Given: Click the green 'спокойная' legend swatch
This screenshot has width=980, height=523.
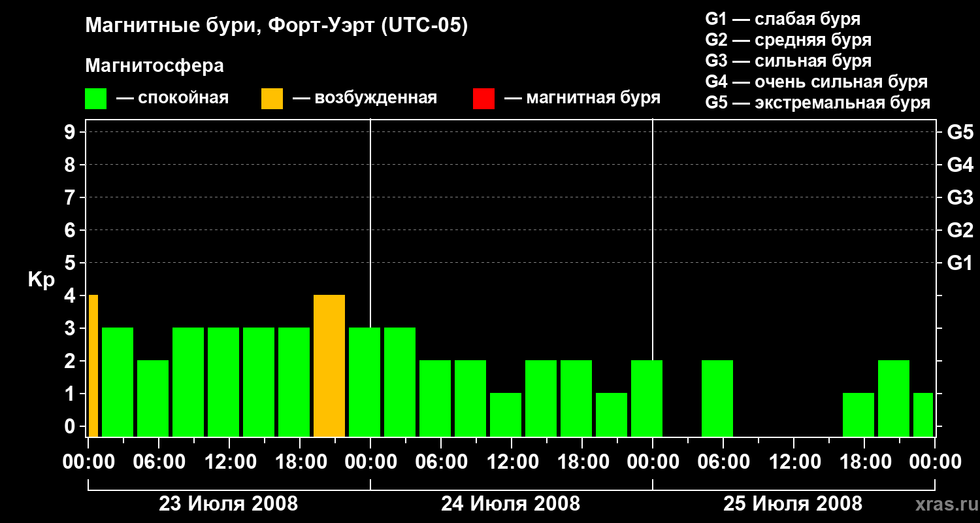Looking at the screenshot, I should coord(95,98).
